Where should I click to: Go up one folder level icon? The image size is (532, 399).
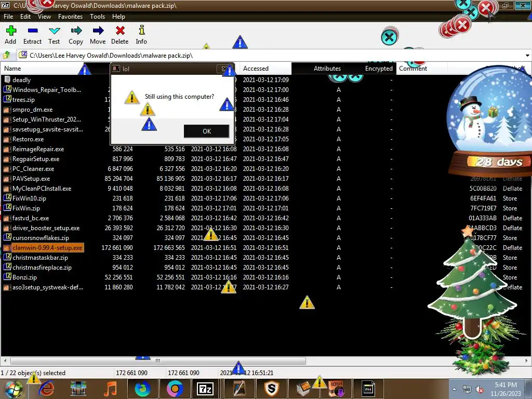point(6,55)
